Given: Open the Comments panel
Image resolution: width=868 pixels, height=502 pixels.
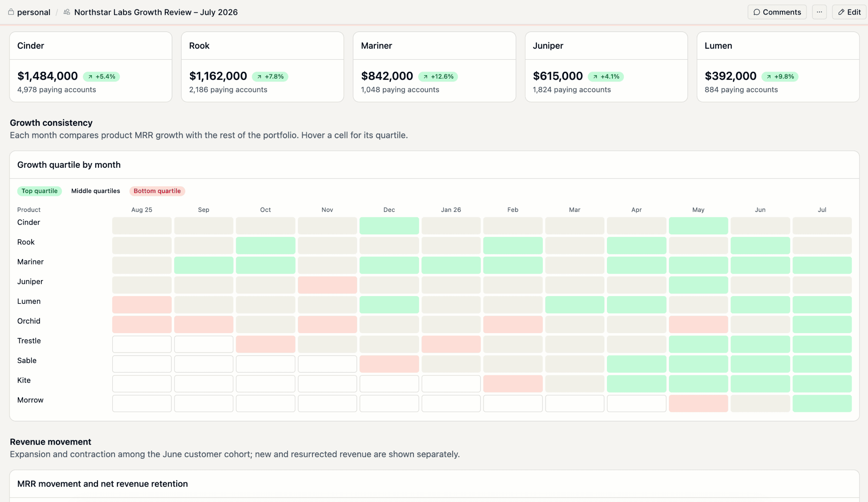Looking at the screenshot, I should [777, 12].
